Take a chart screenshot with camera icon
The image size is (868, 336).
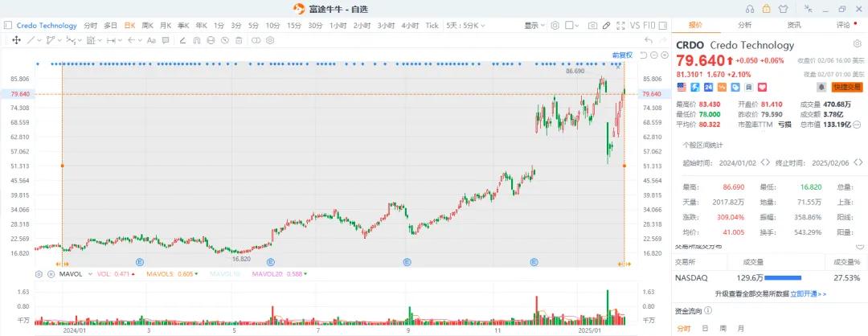(x=592, y=26)
